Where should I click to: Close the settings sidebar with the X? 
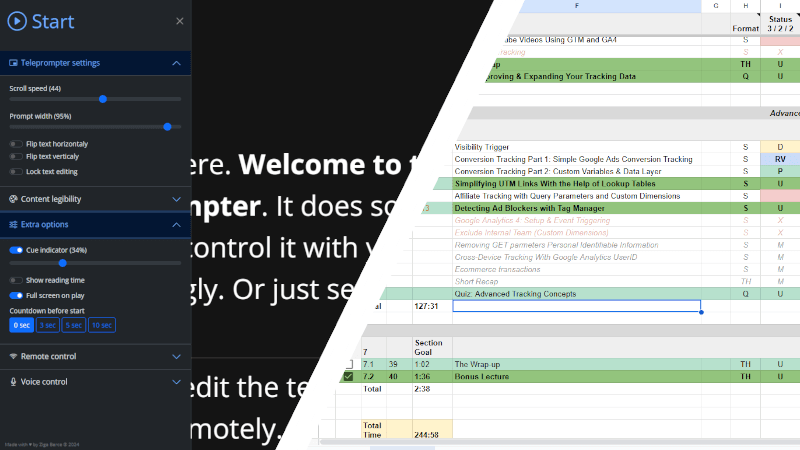179,21
